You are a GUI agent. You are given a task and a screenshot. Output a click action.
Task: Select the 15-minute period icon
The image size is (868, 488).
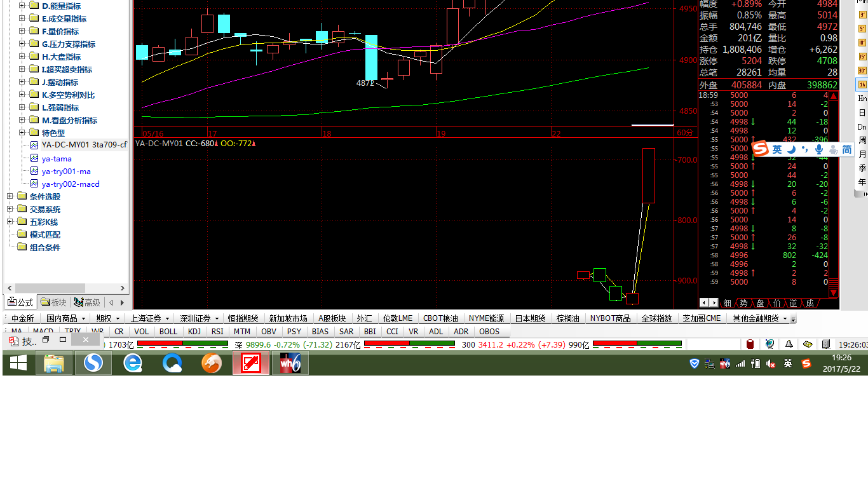(x=862, y=57)
